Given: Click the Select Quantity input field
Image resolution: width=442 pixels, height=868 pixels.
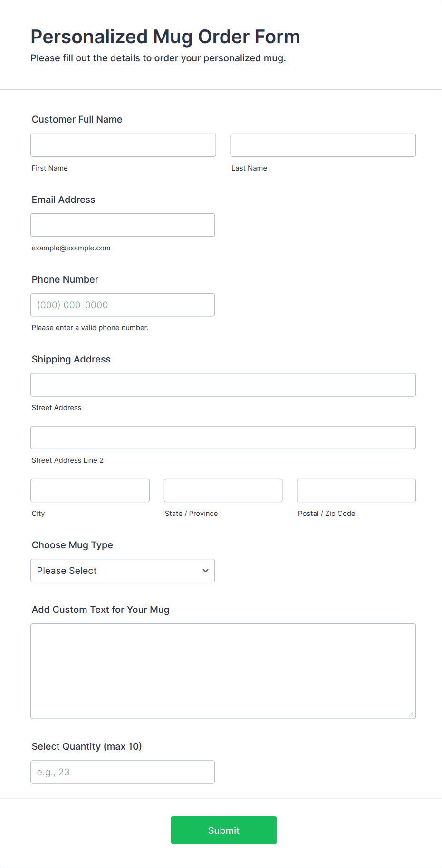Looking at the screenshot, I should click(123, 772).
